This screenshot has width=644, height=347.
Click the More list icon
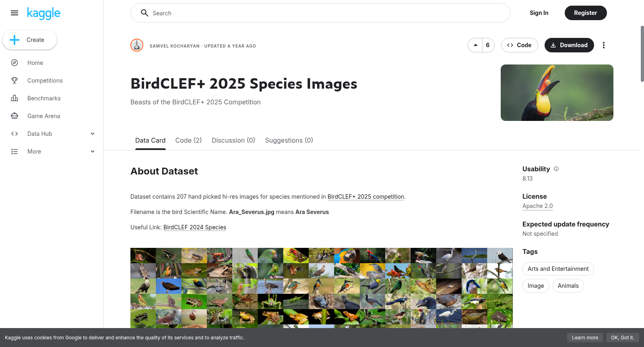(14, 152)
